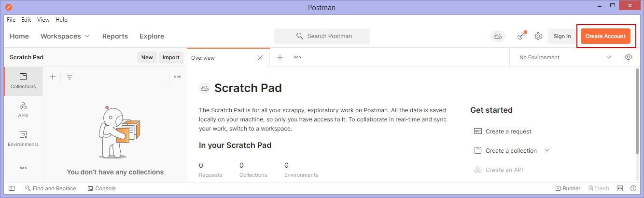Click the environment quick look eye icon
This screenshot has height=198, width=644.
tap(629, 57)
